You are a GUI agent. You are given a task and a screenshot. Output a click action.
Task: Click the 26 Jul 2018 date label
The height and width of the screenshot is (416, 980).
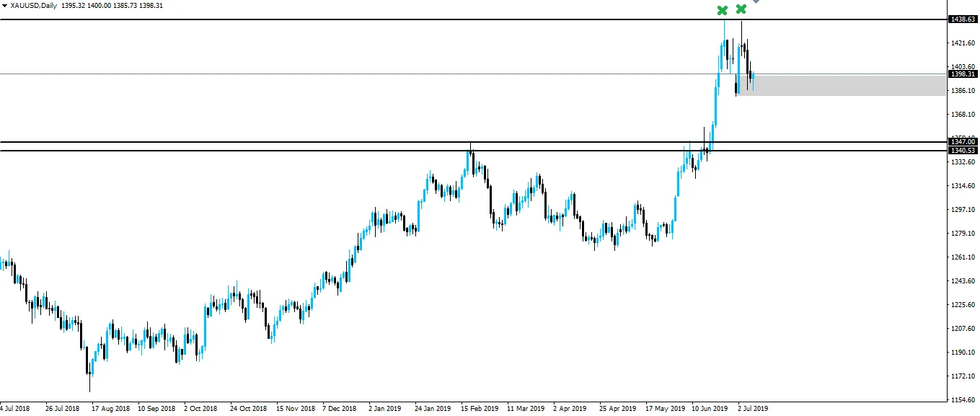click(62, 408)
